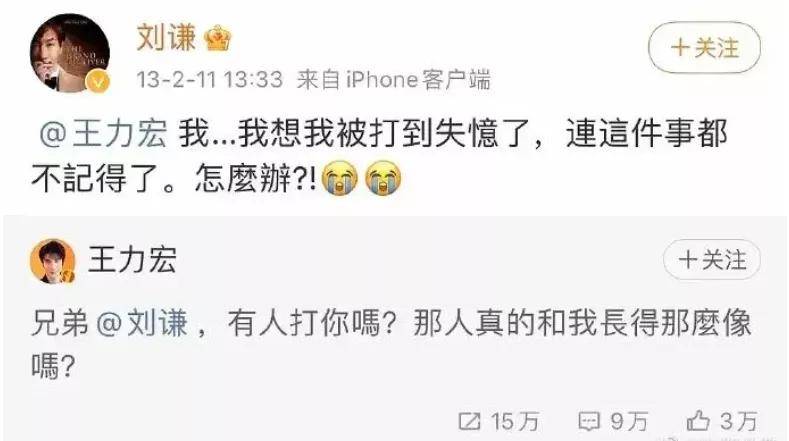The height and width of the screenshot is (441, 789).
Task: Click the verified badge on 刘谦's avatar
Action: click(98, 81)
